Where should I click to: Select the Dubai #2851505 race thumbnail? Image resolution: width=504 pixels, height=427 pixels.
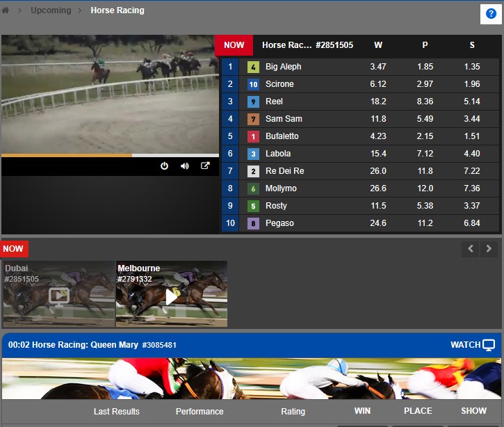59,294
